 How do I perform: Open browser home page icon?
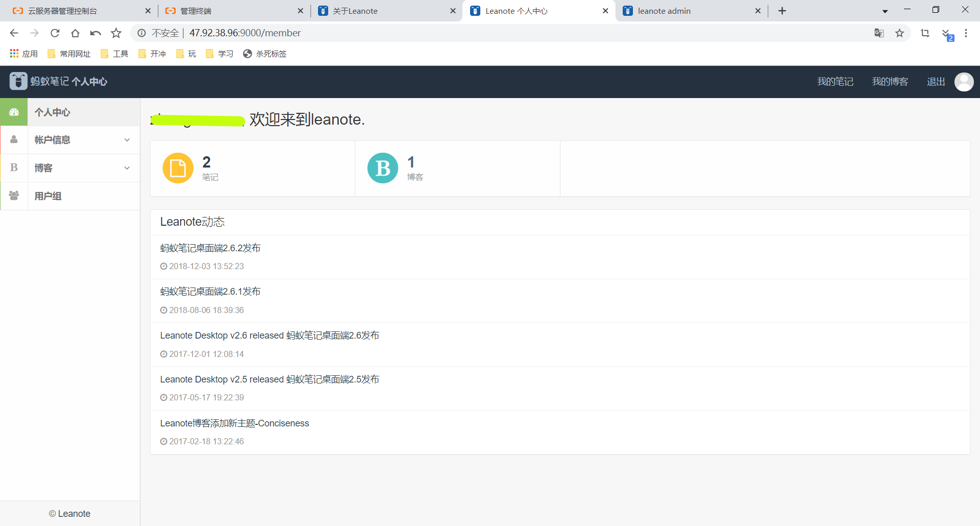pos(75,33)
